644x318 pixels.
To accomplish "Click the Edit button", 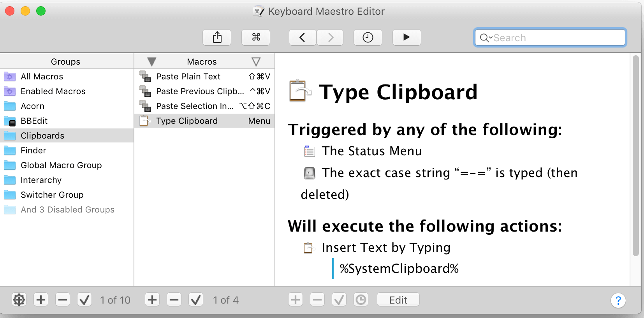I will click(x=398, y=300).
